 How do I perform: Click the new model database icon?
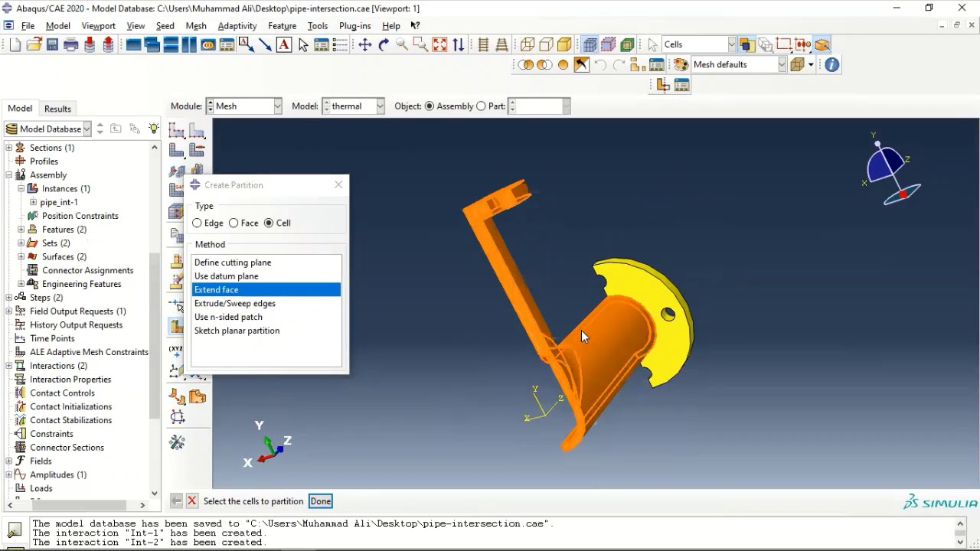(15, 44)
